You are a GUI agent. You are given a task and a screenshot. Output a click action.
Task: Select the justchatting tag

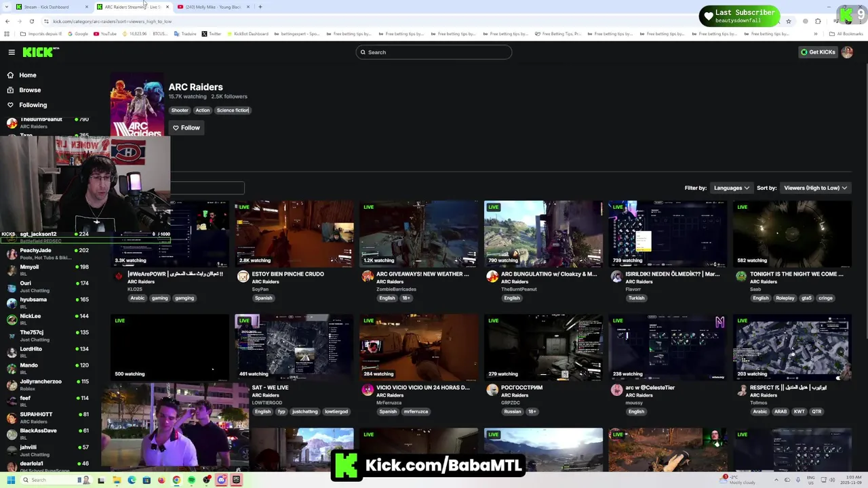tap(304, 411)
